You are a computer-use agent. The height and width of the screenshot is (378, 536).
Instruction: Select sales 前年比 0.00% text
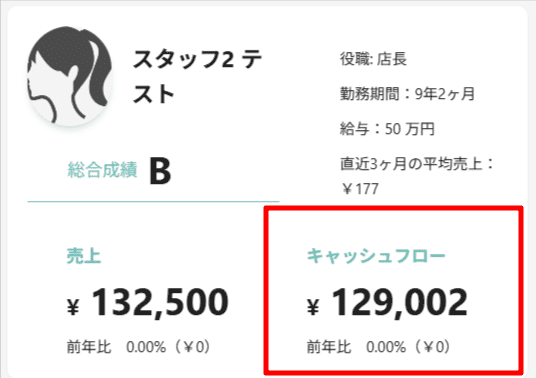pyautogui.click(x=138, y=347)
